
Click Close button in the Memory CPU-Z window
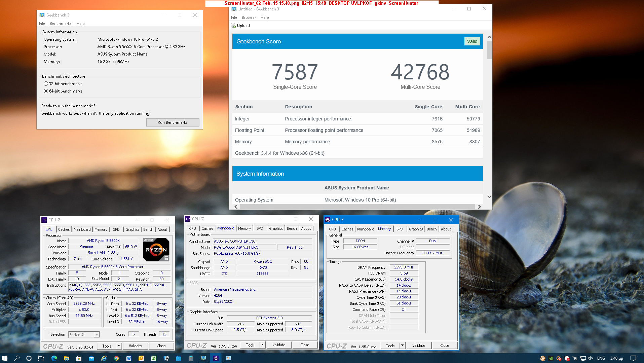coord(445,346)
